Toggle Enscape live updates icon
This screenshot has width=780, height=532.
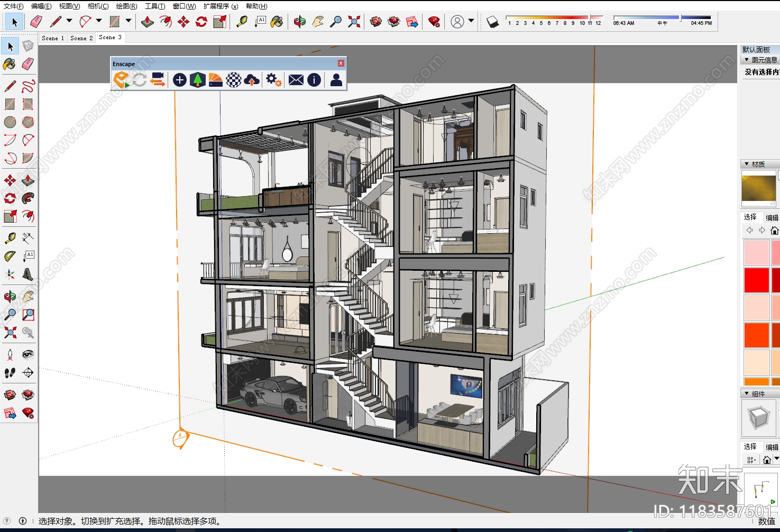pyautogui.click(x=140, y=80)
